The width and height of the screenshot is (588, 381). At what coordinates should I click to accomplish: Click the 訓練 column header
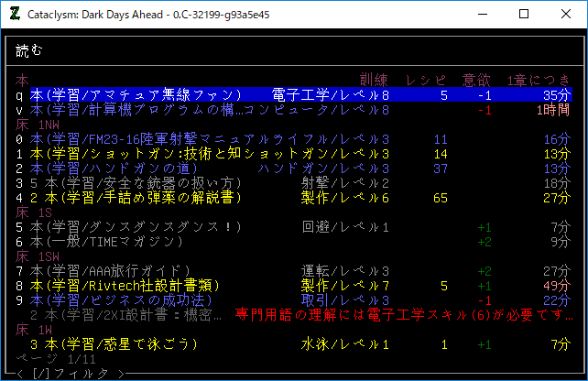[x=376, y=80]
